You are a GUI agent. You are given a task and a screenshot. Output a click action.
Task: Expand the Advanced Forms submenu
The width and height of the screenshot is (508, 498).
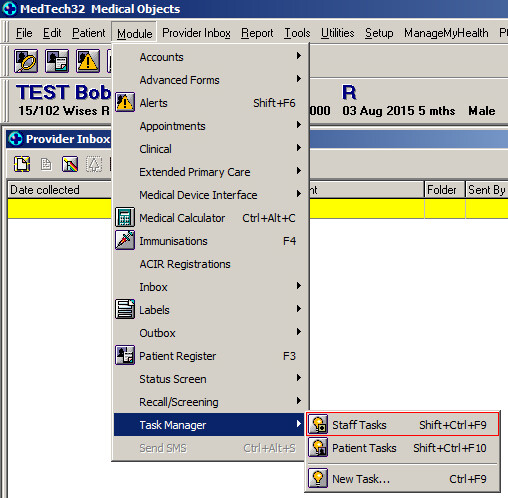tap(211, 80)
